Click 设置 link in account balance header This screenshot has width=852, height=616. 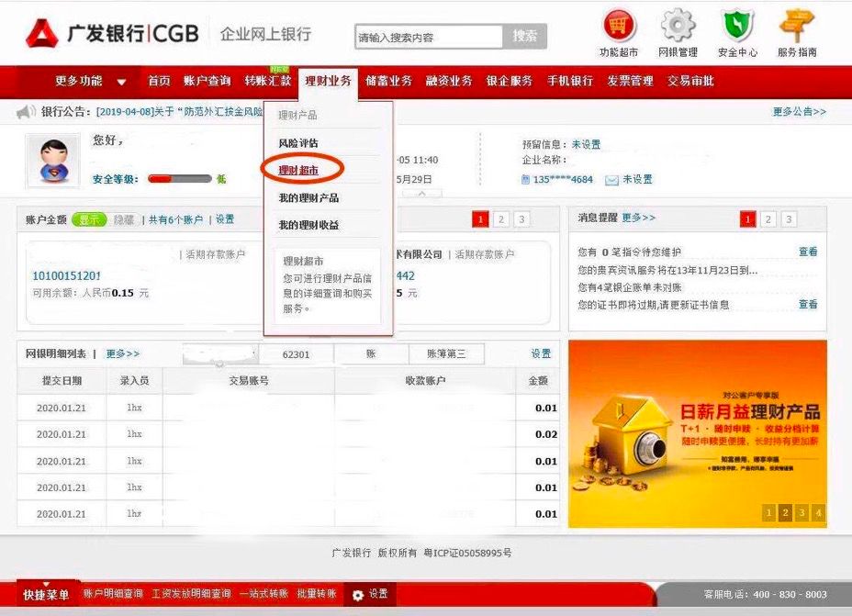pyautogui.click(x=225, y=218)
